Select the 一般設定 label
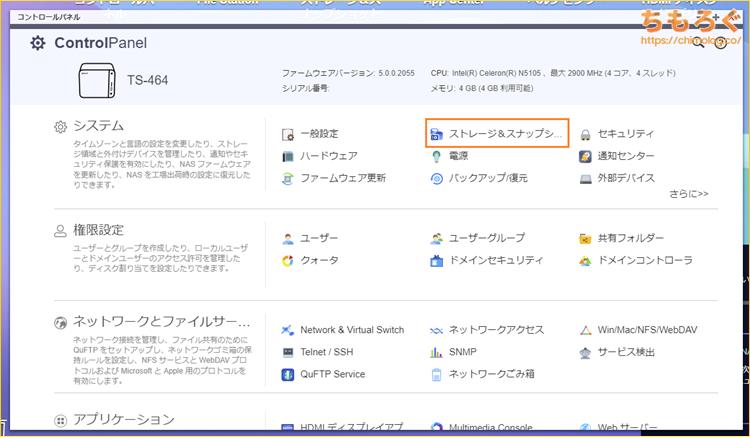Image resolution: width=750 pixels, height=437 pixels. coord(319,134)
